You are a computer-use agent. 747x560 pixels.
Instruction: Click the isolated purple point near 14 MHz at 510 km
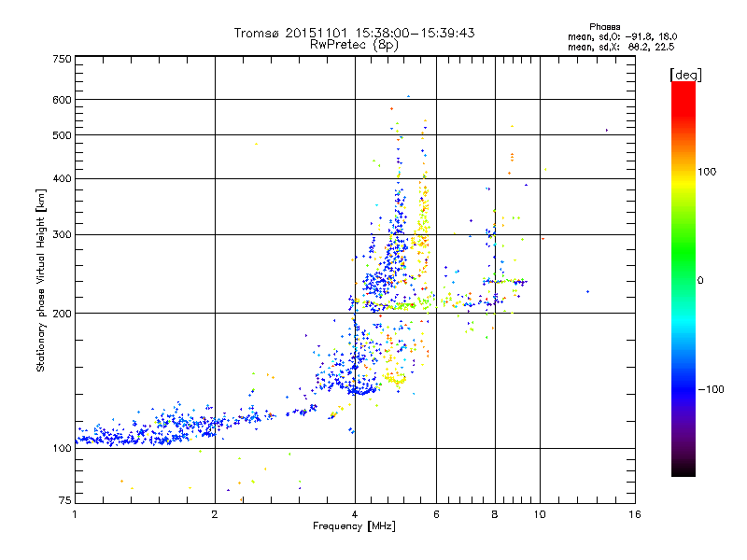pyautogui.click(x=606, y=130)
